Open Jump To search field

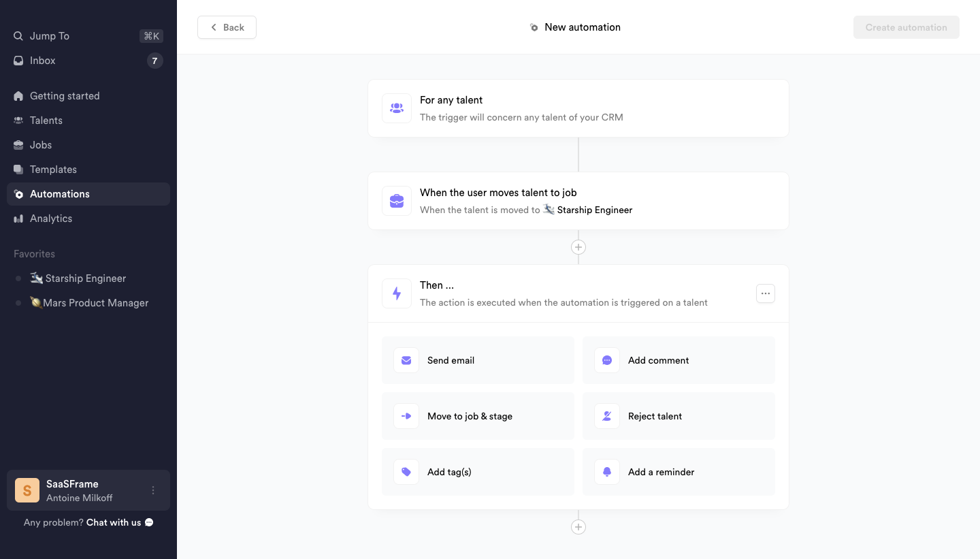coord(88,36)
